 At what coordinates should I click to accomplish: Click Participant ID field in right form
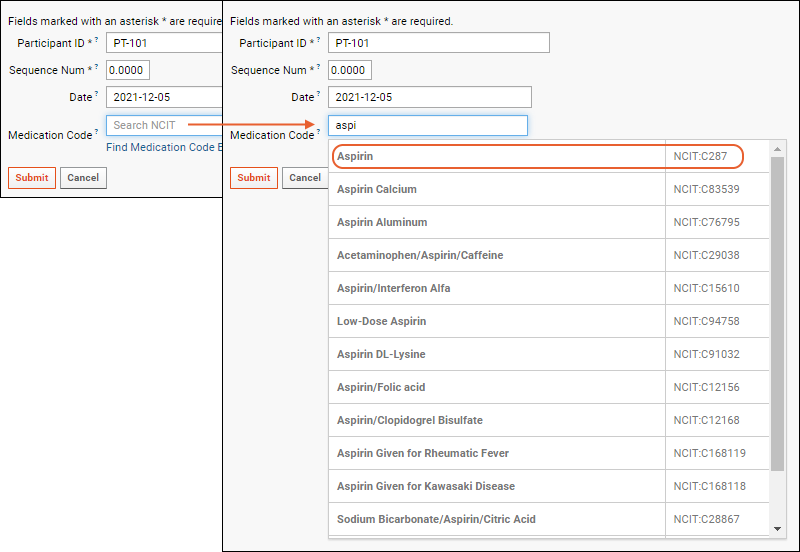coord(439,43)
